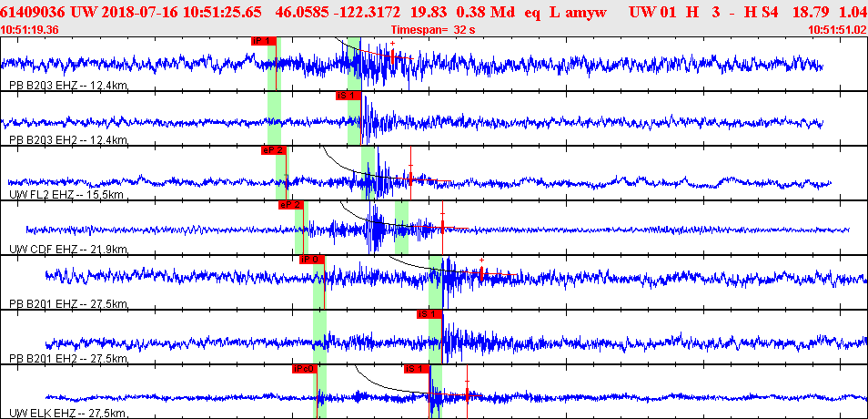Select the iS 1 pick flag on PB B201 EH2
The width and height of the screenshot is (868, 419).
(x=429, y=314)
